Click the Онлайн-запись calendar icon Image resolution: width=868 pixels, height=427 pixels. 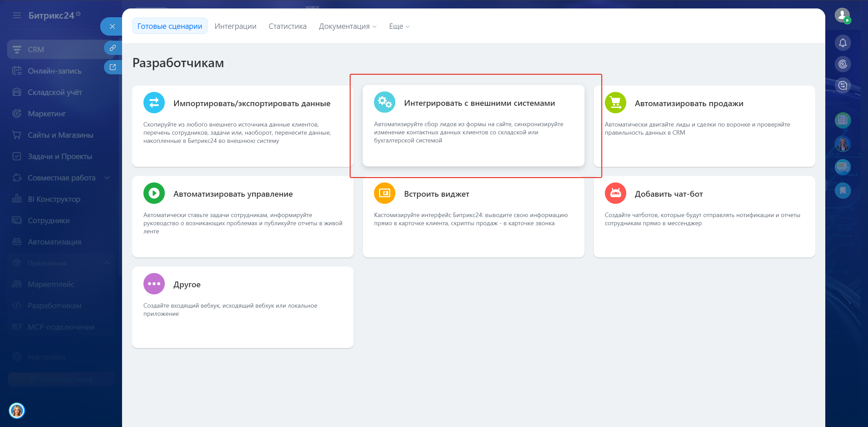[x=17, y=71]
